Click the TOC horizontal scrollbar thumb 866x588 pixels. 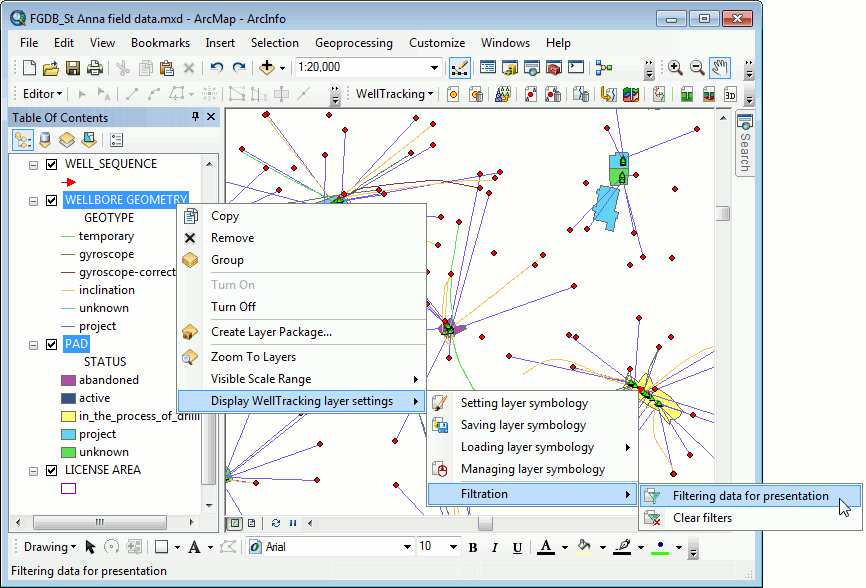[x=99, y=522]
